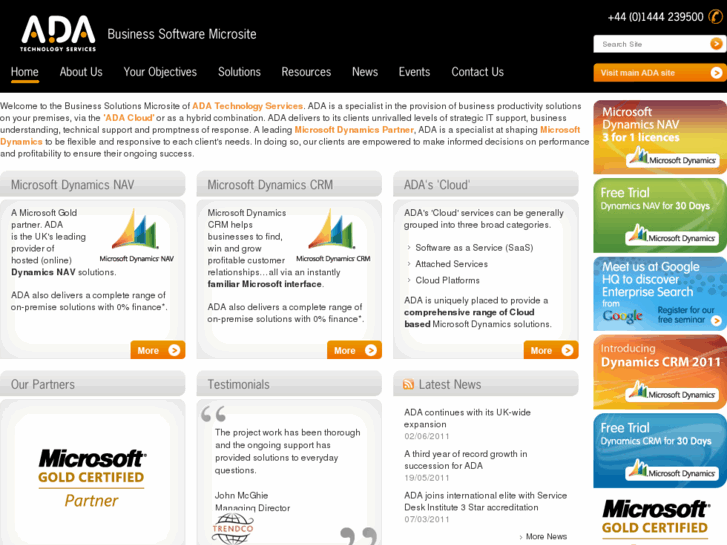Click the name 'John McGhie' in the testimonial
Screen dimensions: 727x545
pos(241,495)
